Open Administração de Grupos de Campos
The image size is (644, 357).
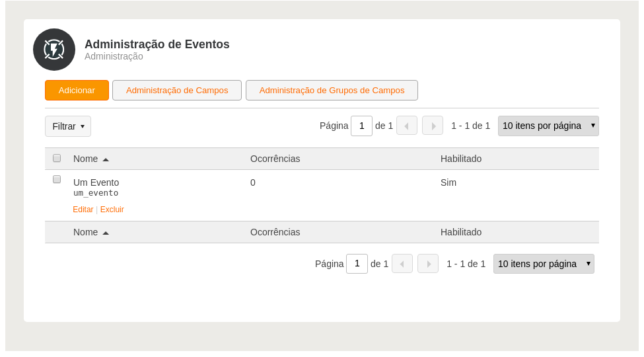pos(332,90)
